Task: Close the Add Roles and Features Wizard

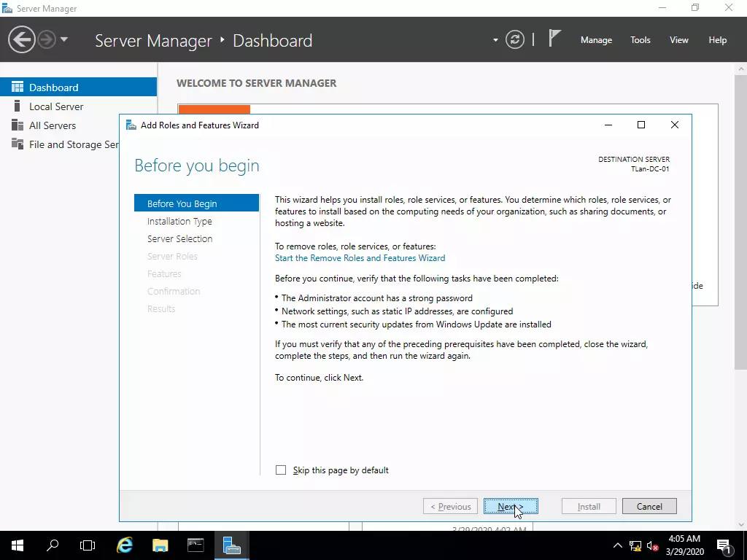Action: pyautogui.click(x=675, y=125)
